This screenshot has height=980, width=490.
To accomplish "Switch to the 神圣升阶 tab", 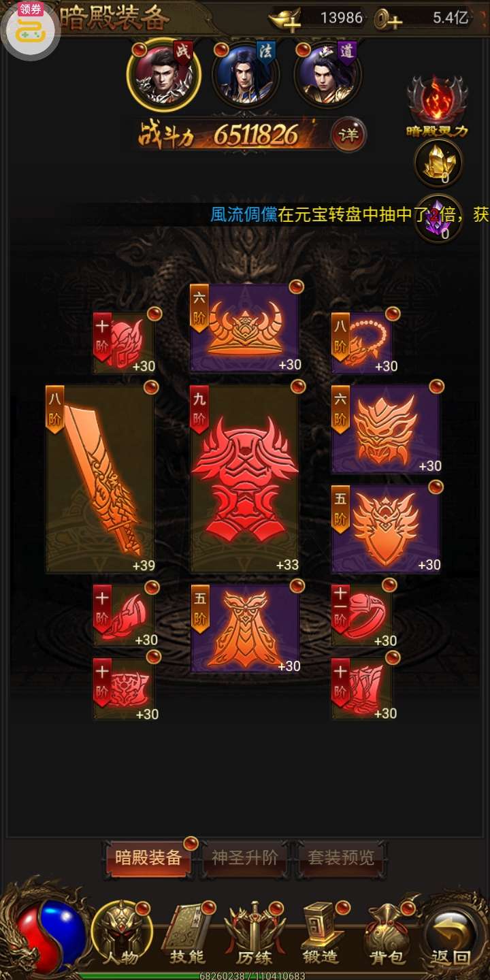I will (x=245, y=858).
